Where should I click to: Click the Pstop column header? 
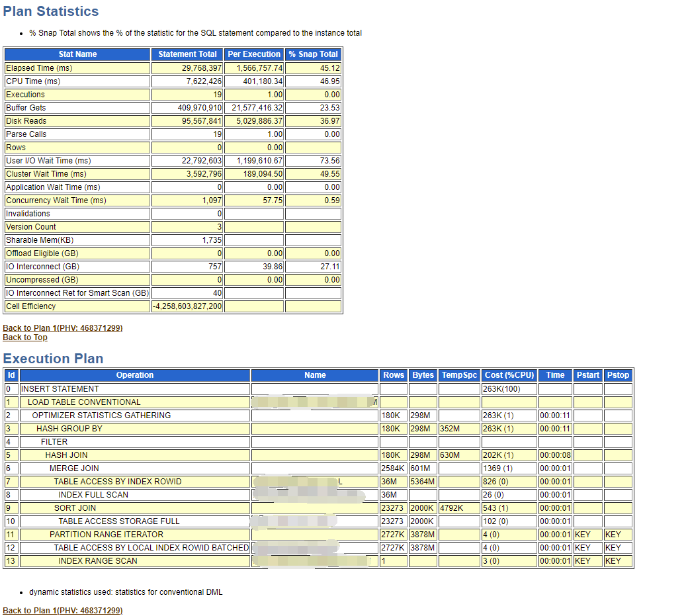coord(619,375)
